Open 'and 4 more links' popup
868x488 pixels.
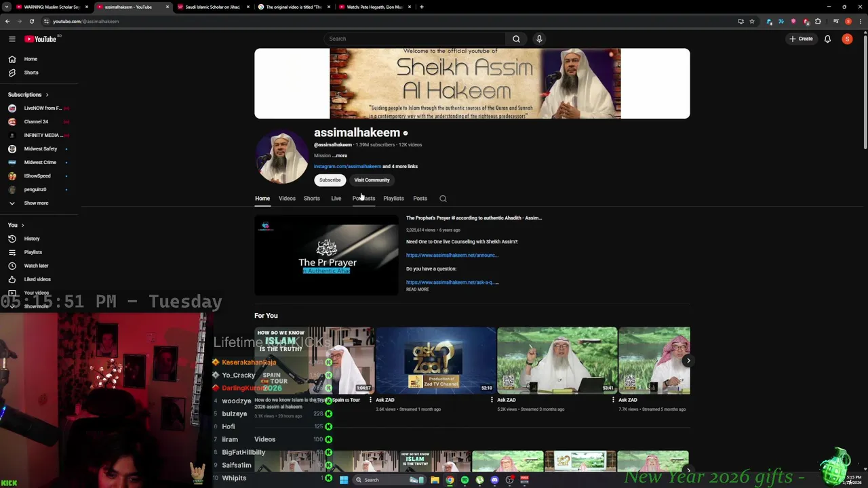[400, 167]
